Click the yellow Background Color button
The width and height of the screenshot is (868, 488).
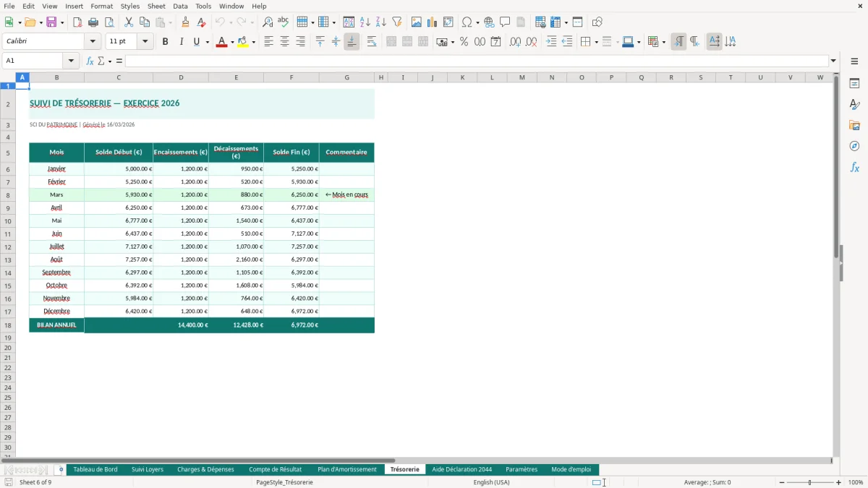pyautogui.click(x=242, y=42)
